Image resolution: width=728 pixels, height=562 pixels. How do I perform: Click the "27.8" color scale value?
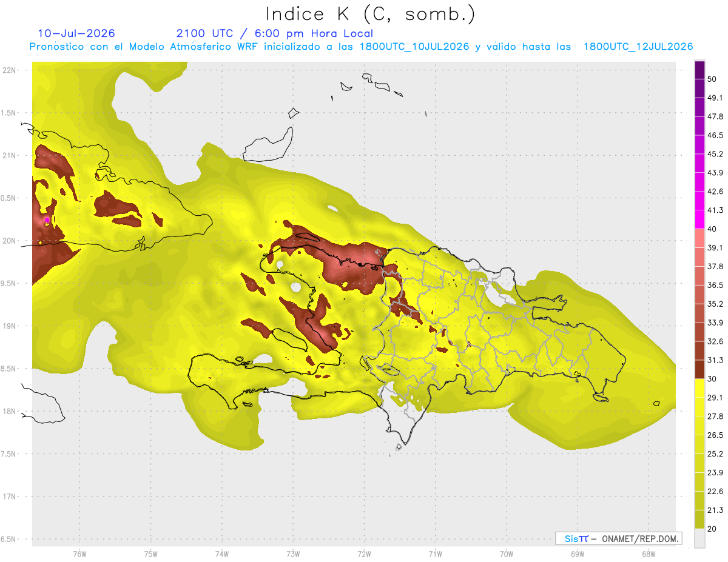715,416
